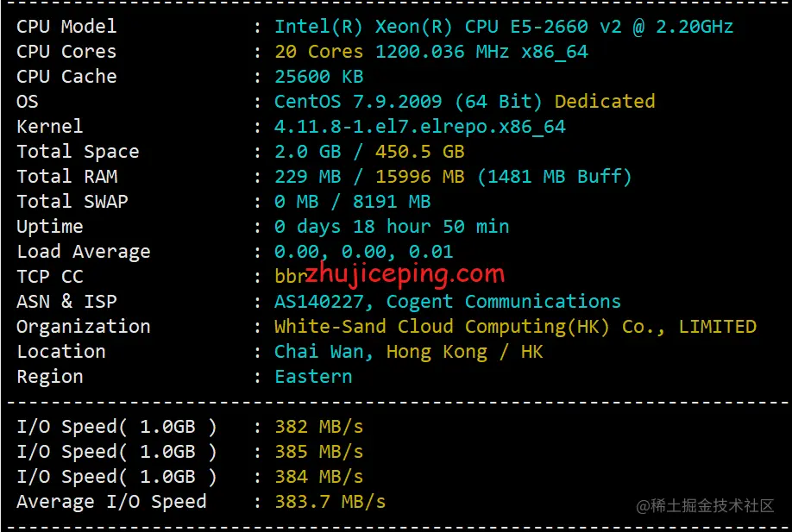The width and height of the screenshot is (792, 532).
Task: Click 'White-Sand Cloud Computing(HK) Co., LIMITED'
Action: 515,327
